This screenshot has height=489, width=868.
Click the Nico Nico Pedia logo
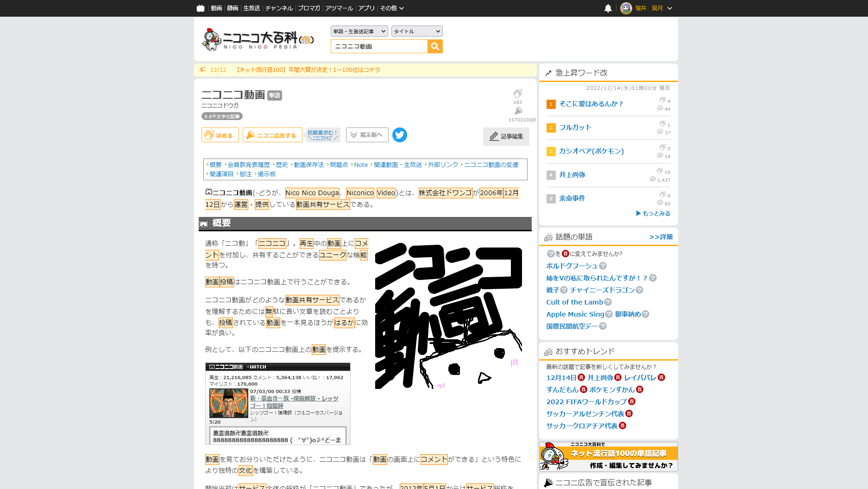[258, 39]
